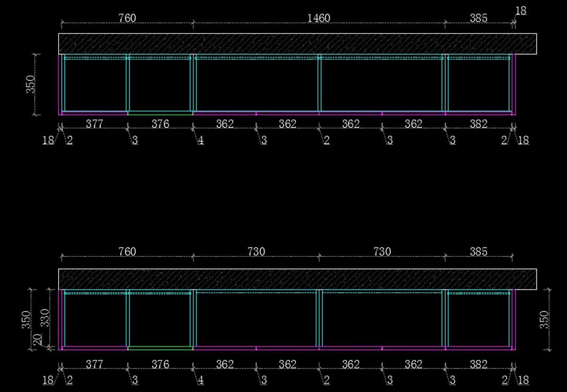Select the green line segment in lower drawing

(160, 349)
